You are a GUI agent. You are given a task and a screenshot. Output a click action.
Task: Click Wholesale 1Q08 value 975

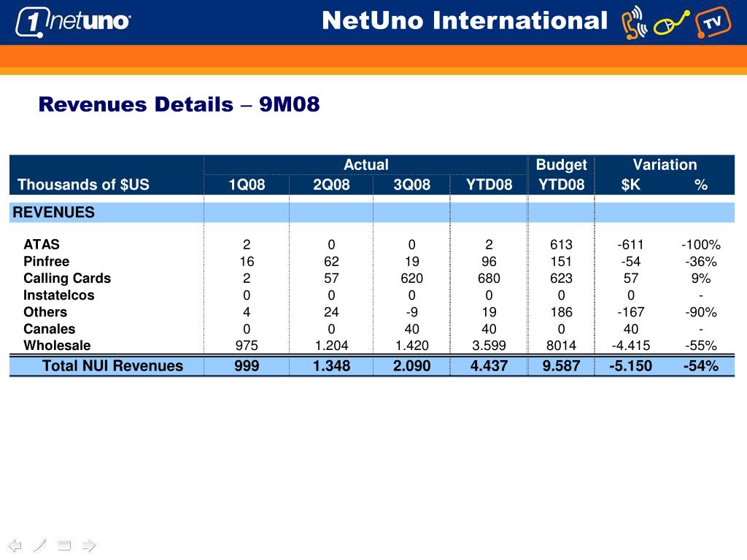point(247,345)
